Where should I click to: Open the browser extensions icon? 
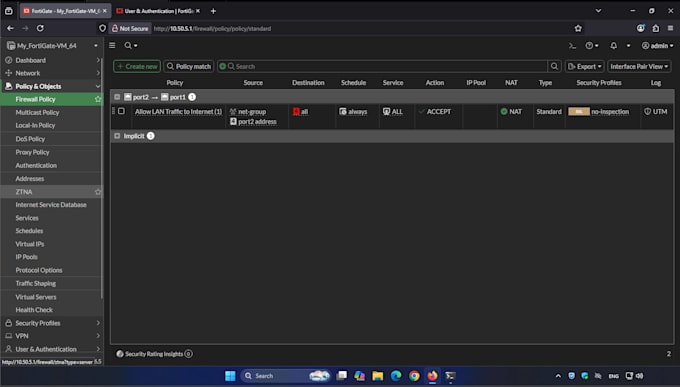656,28
